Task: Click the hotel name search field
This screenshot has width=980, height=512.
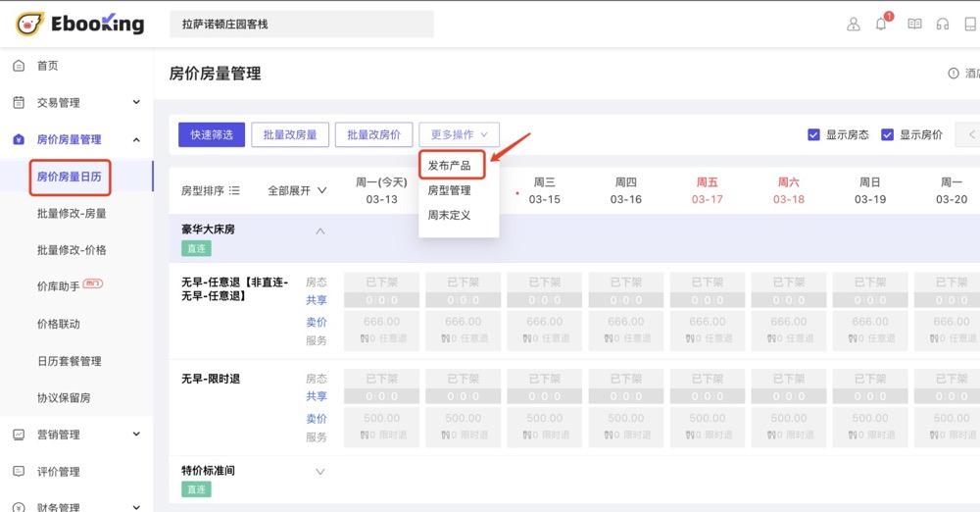Action: (x=301, y=25)
